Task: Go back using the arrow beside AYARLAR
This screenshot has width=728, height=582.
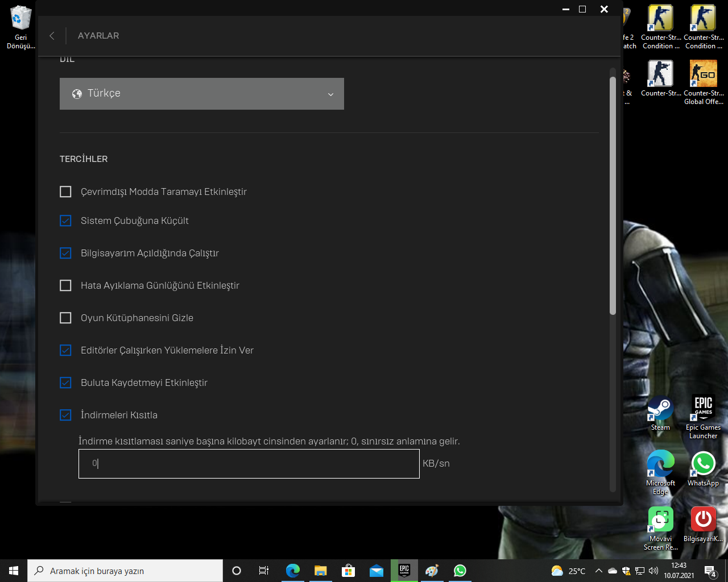Action: click(x=52, y=36)
